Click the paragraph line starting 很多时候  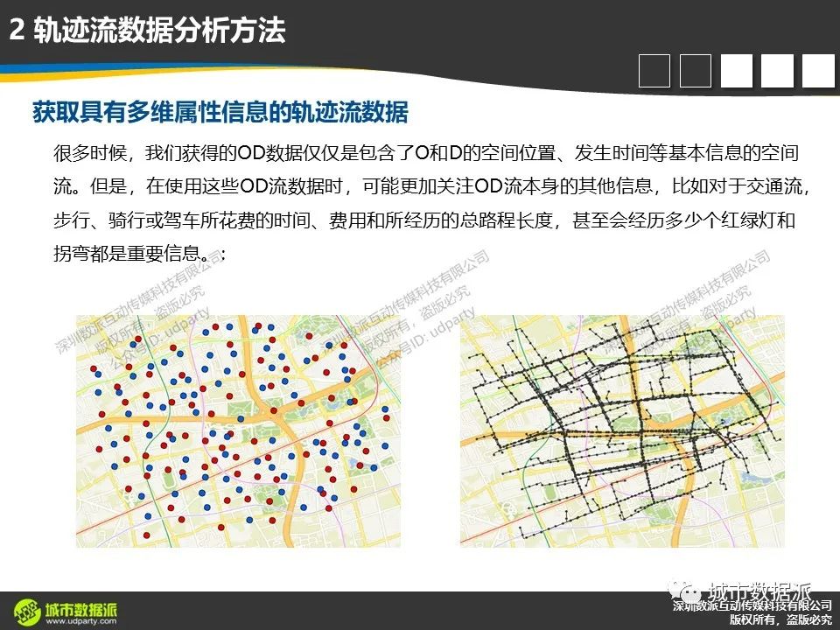(x=426, y=153)
